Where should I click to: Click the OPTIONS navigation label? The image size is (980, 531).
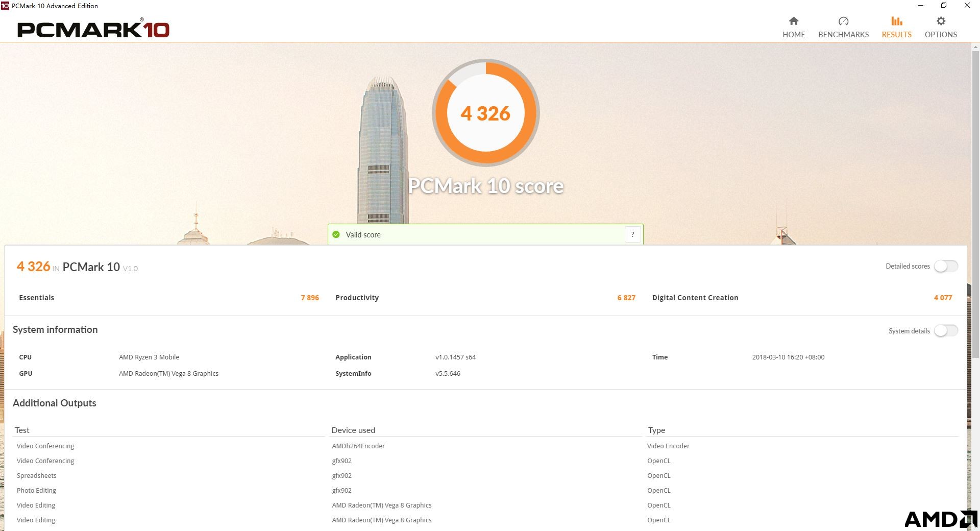pyautogui.click(x=941, y=34)
